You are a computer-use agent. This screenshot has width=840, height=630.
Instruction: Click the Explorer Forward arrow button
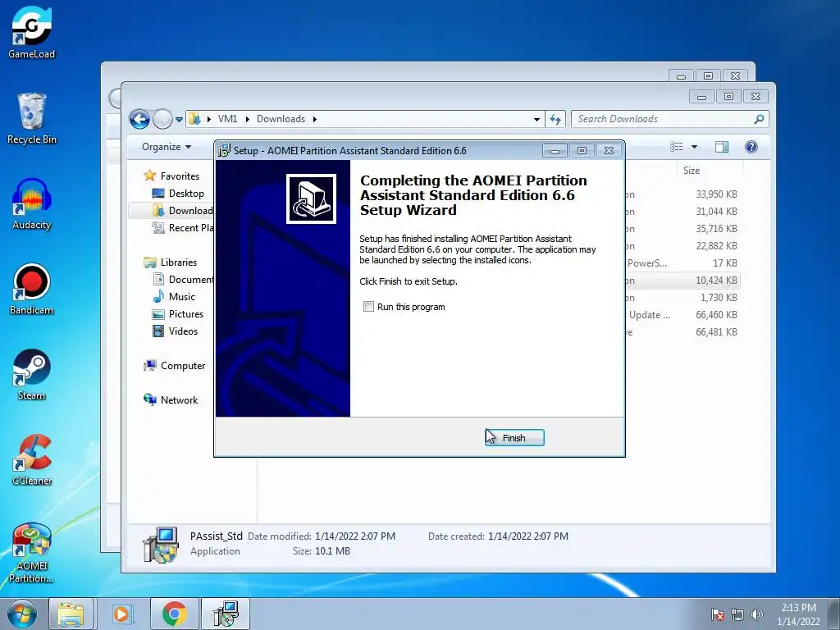point(162,119)
